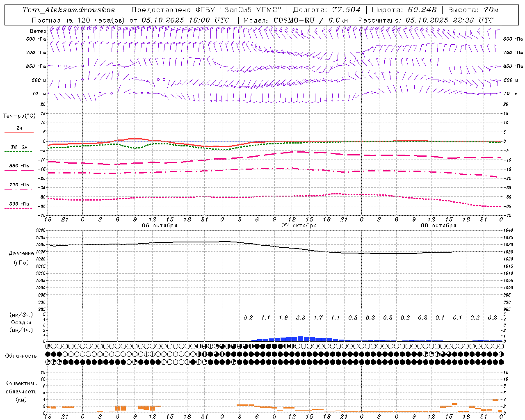The image size is (525, 420).
Task: Click the 1.9 precipitation value
Action: (283, 317)
